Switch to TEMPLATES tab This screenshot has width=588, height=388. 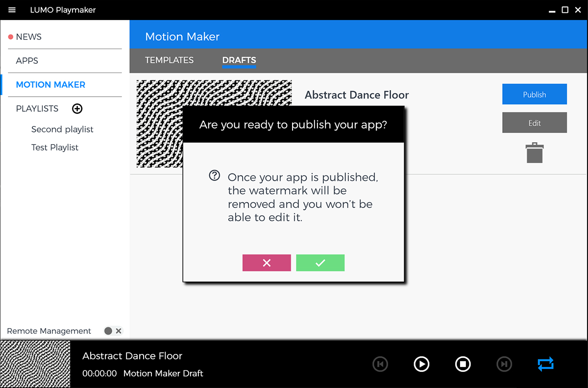click(x=169, y=60)
